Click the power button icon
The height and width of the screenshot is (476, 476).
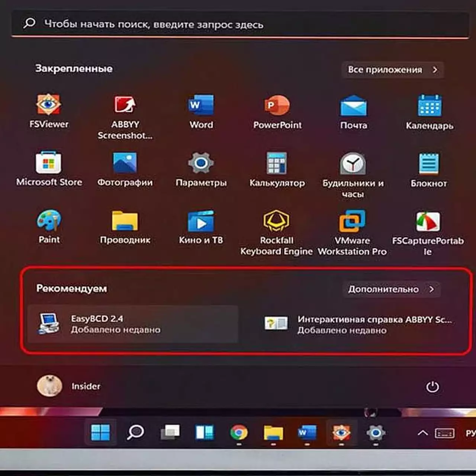click(x=432, y=387)
